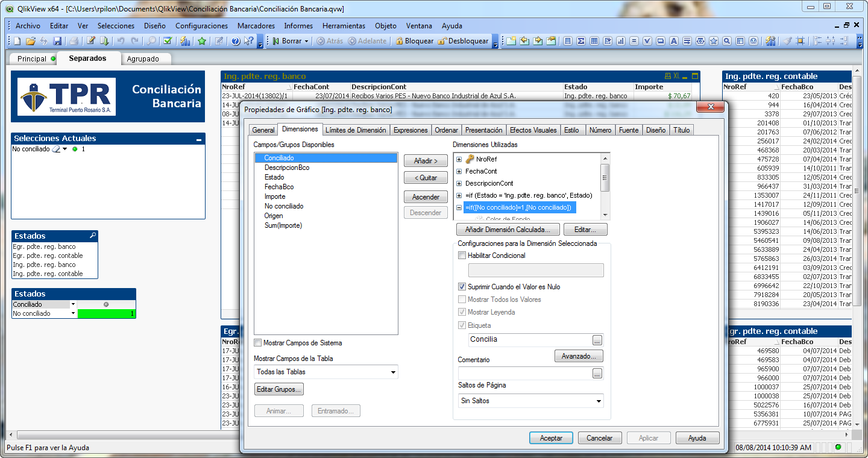868x458 pixels.
Task: Click the Create Table Box icon
Action: (x=594, y=41)
